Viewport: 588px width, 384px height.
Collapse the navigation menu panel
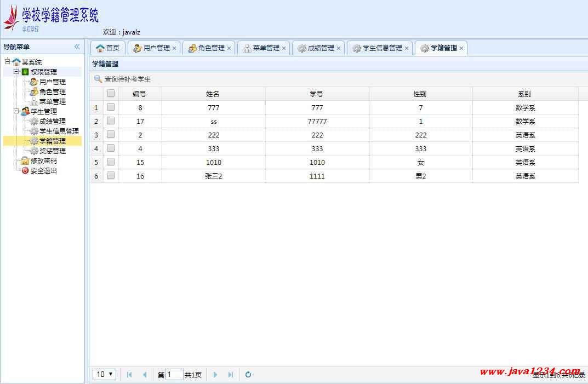point(77,47)
